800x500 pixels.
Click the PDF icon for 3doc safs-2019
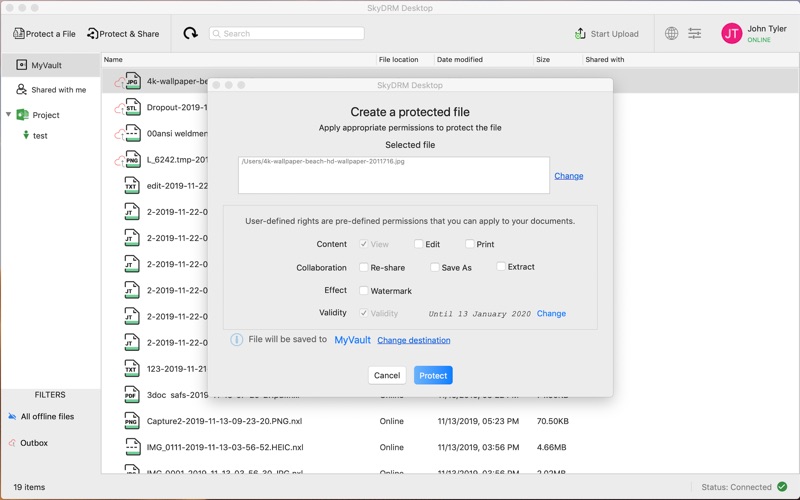pyautogui.click(x=132, y=395)
